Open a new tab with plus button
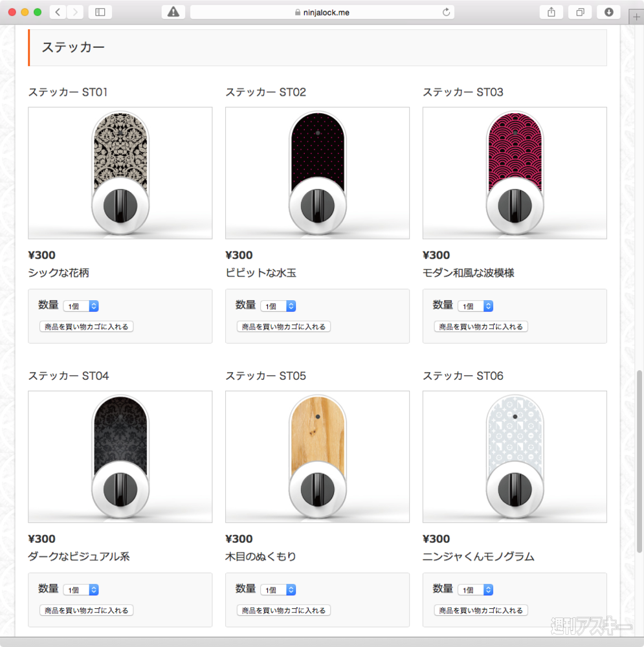644x647 pixels. 636,17
